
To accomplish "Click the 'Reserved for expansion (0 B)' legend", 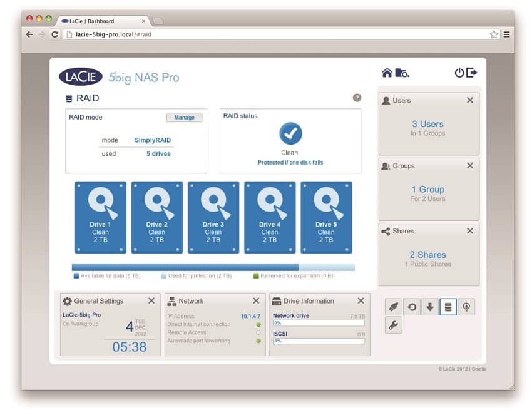I will tap(294, 276).
